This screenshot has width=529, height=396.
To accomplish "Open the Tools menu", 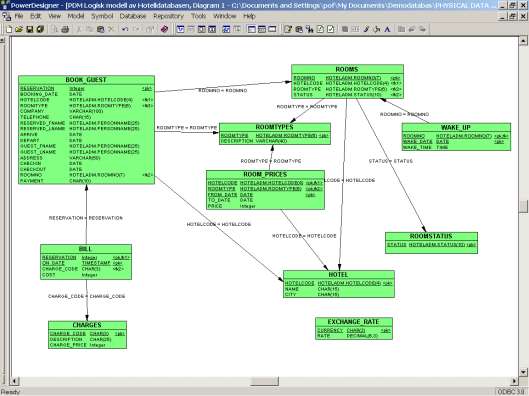I will [x=198, y=16].
